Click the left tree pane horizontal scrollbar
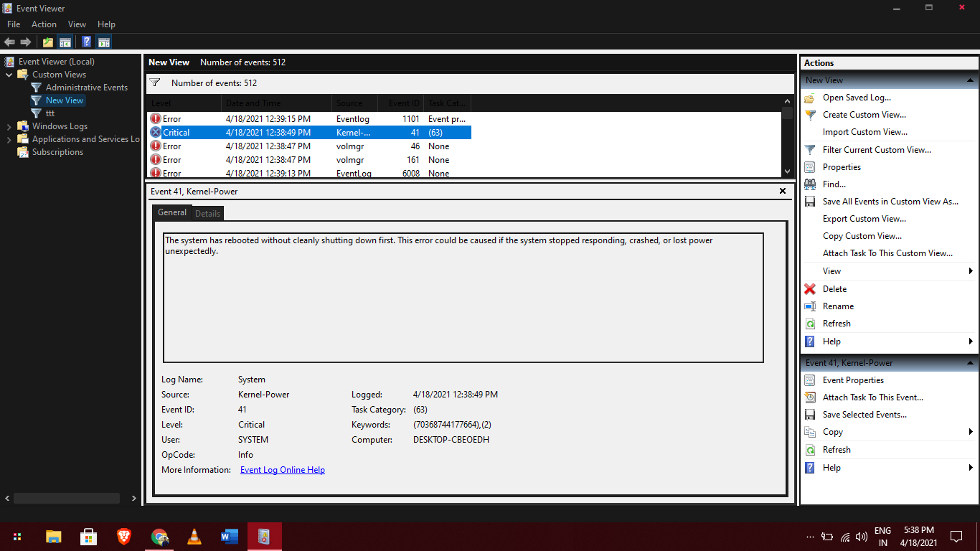This screenshot has width=980, height=551. 67,498
